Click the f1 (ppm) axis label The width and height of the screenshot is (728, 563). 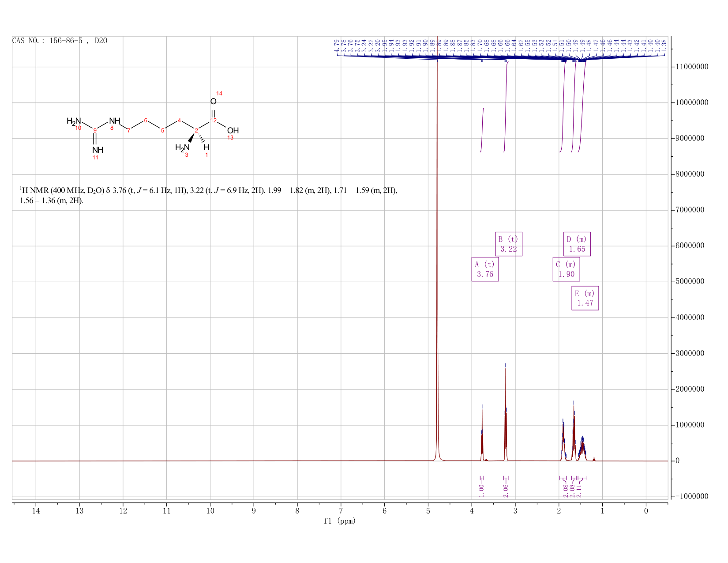point(340,521)
